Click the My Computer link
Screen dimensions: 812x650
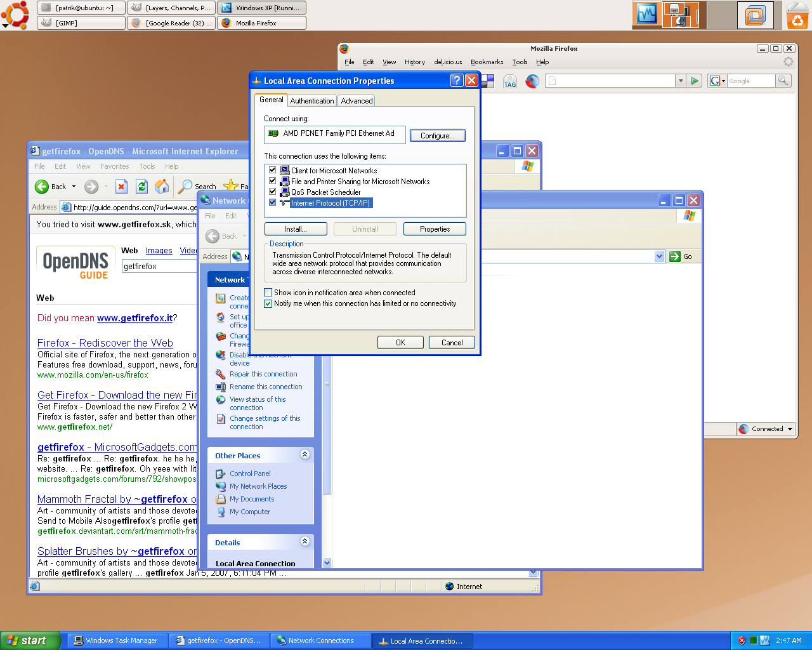click(250, 512)
